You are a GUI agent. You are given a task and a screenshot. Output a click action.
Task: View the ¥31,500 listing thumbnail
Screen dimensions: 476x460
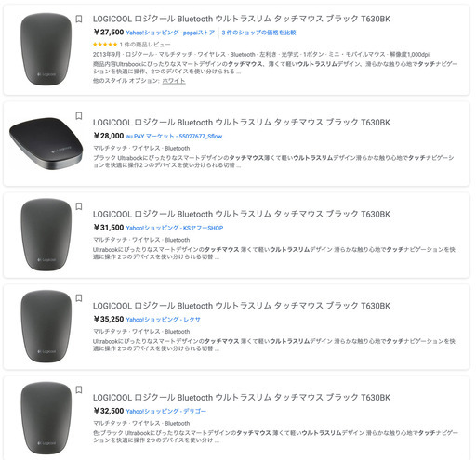point(46,234)
